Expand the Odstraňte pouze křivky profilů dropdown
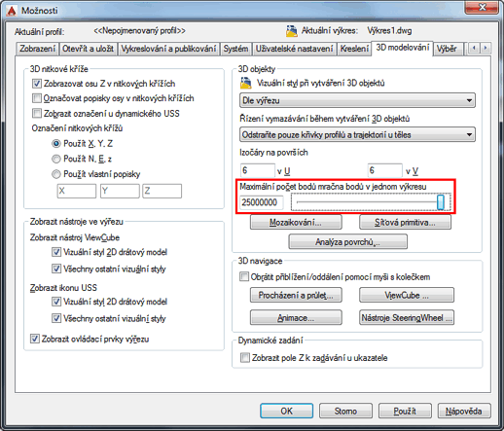The width and height of the screenshot is (504, 431). point(357,134)
